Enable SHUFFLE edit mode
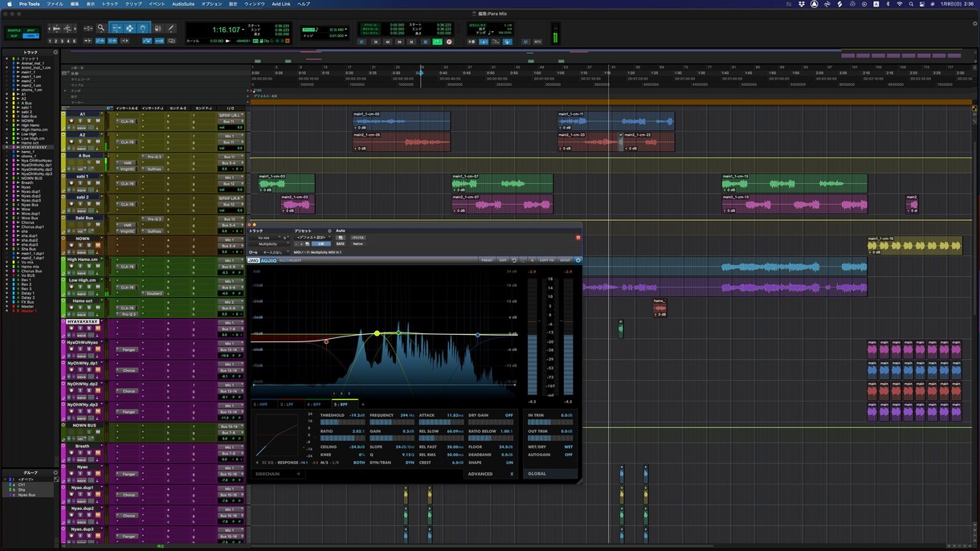This screenshot has width=980, height=551. tap(14, 31)
